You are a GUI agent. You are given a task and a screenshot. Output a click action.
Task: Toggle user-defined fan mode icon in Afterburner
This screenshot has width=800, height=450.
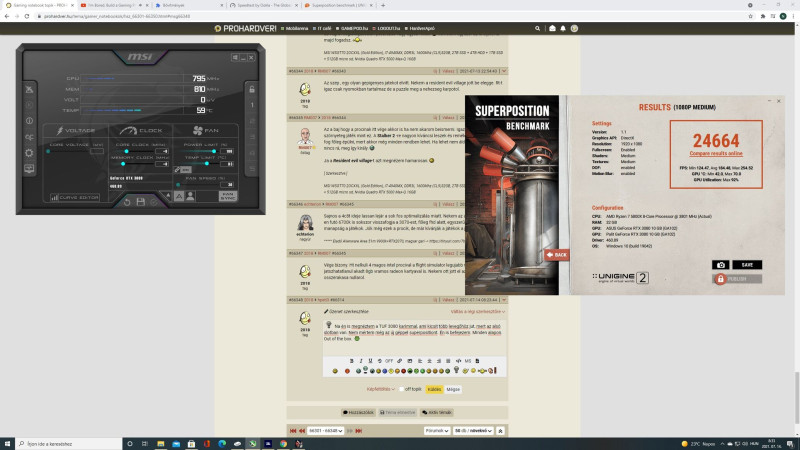(190, 196)
